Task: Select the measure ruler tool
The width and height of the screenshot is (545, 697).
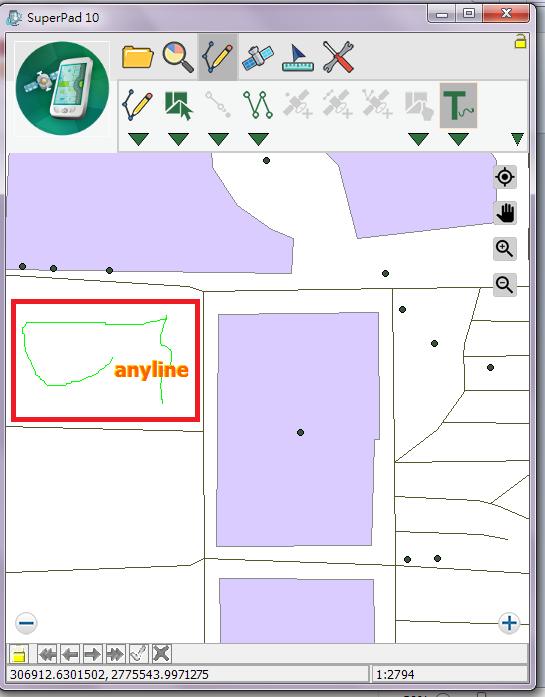Action: coord(298,57)
